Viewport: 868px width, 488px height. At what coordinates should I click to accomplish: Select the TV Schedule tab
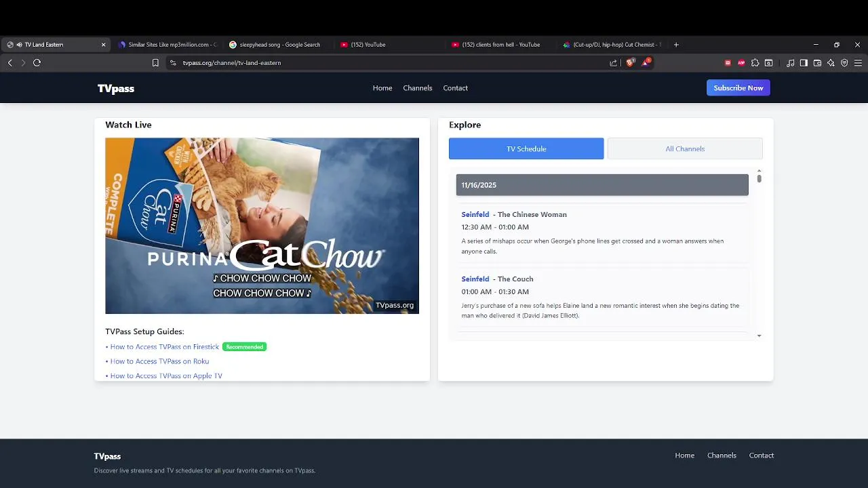click(x=526, y=148)
